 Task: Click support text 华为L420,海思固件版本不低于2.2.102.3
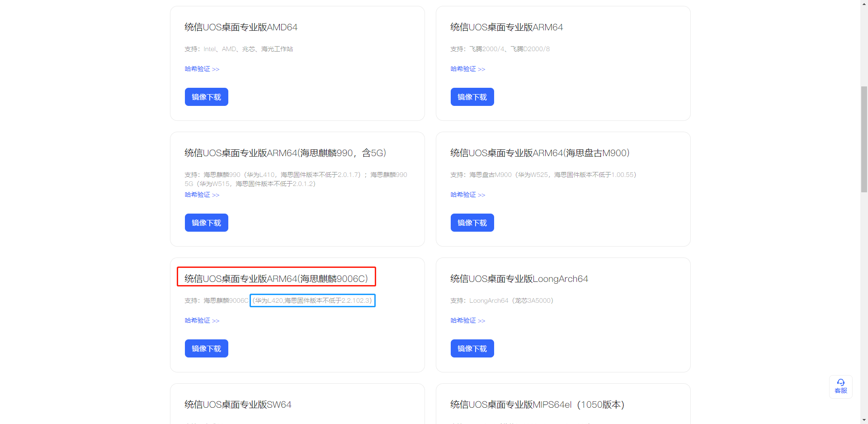click(x=312, y=300)
